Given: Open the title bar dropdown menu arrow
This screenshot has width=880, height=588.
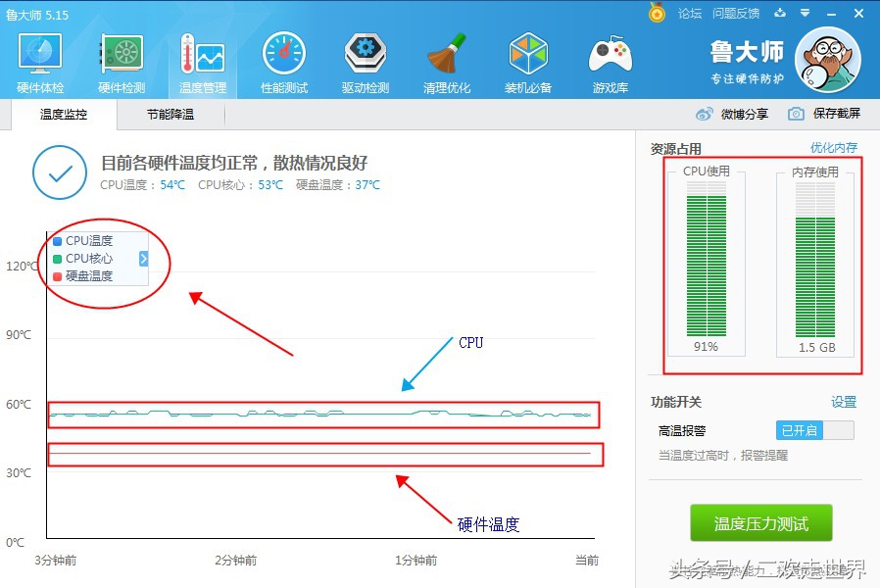Looking at the screenshot, I should coord(806,13).
